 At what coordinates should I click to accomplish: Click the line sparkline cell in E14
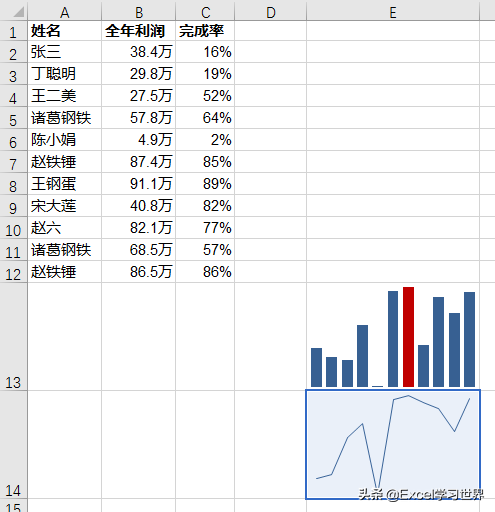(x=393, y=445)
